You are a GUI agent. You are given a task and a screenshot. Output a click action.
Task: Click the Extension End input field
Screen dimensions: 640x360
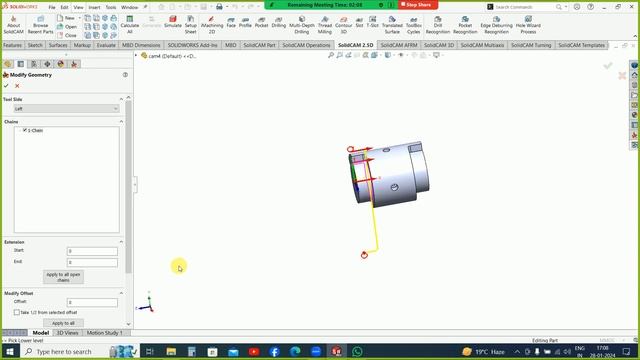92,262
